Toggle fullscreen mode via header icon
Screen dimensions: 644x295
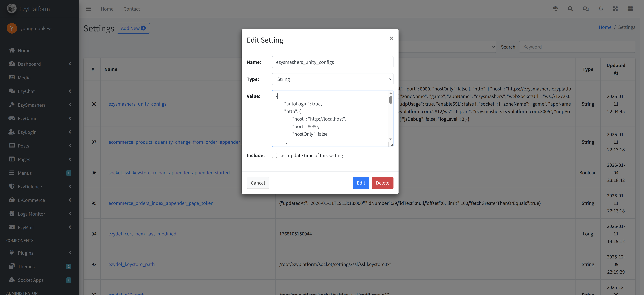[x=615, y=9]
